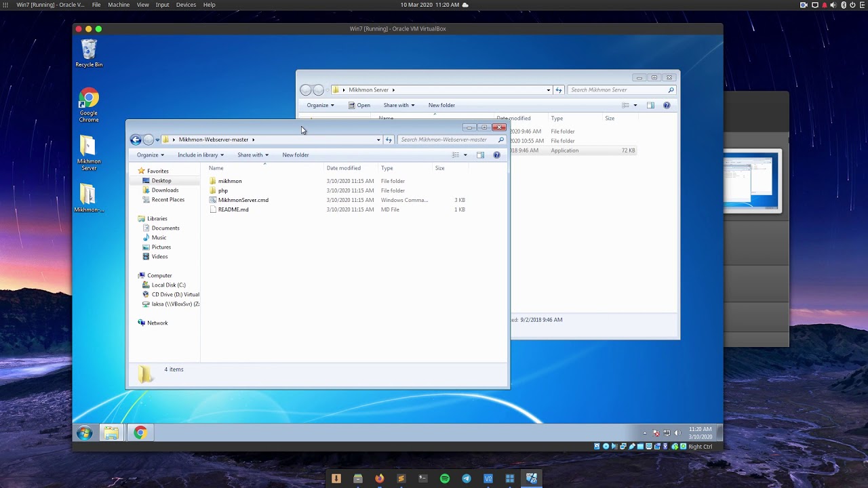This screenshot has width=868, height=488.
Task: Focus the Search Mikhmon-Webserver-master box
Action: [448, 140]
